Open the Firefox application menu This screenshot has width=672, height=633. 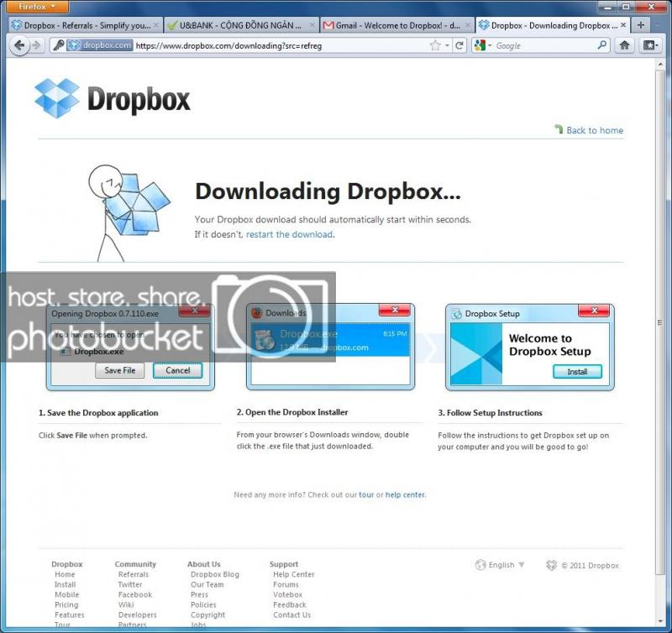36,7
